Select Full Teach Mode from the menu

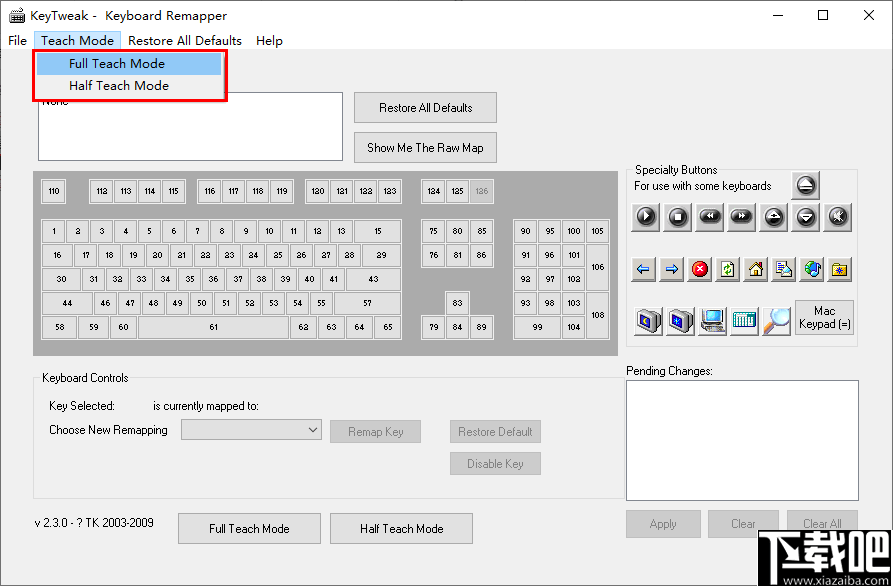[117, 63]
